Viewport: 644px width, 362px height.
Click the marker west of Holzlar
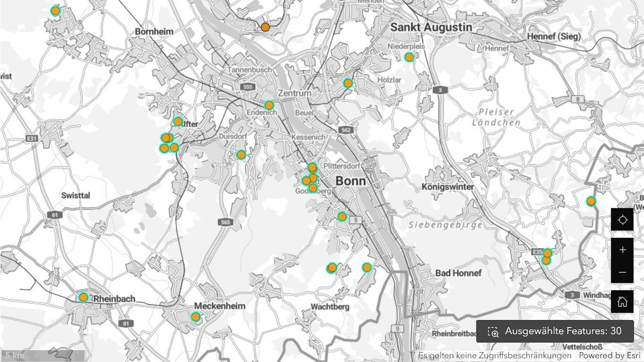[x=348, y=83]
